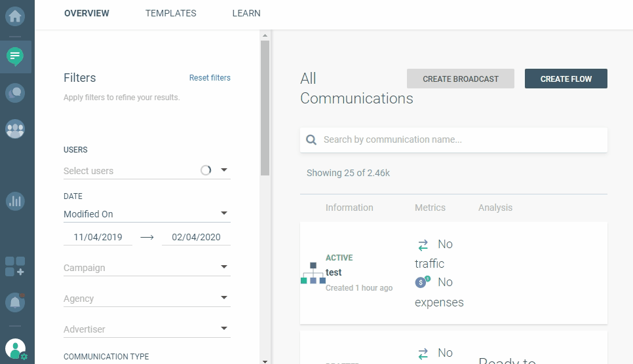
Task: Expand the Select users dropdown
Action: pos(224,170)
